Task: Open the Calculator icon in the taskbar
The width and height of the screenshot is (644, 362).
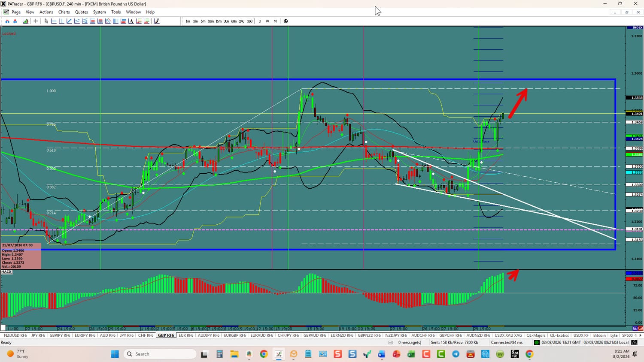Action: click(x=219, y=354)
